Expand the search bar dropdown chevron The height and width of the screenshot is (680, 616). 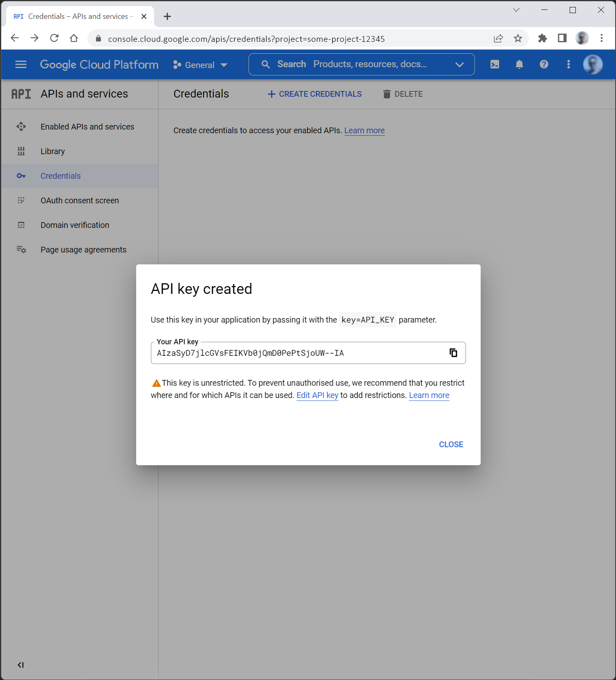(459, 65)
